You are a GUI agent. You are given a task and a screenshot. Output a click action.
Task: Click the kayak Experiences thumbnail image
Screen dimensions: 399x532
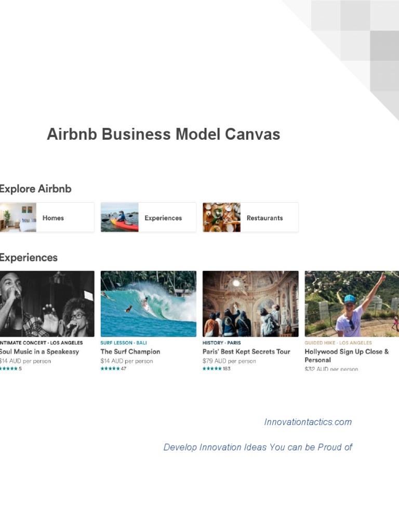(119, 217)
